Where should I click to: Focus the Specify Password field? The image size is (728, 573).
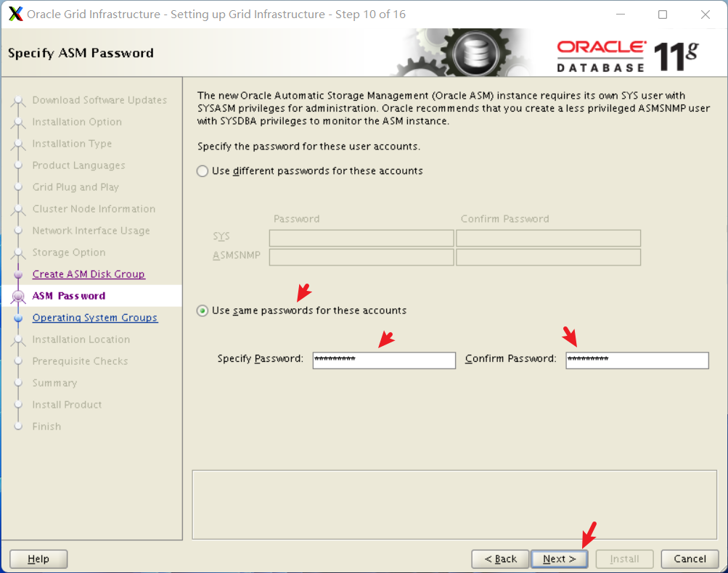[384, 360]
